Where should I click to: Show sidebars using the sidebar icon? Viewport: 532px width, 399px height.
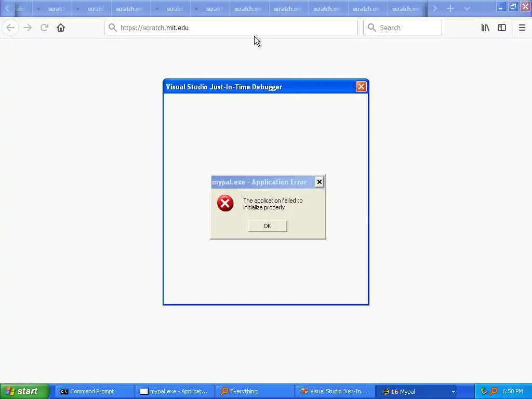point(502,28)
